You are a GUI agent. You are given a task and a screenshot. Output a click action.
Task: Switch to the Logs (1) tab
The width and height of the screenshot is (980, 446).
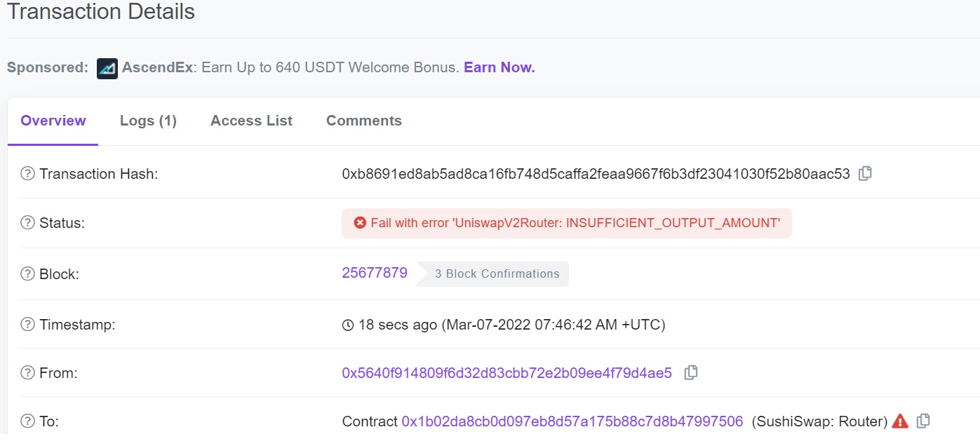click(148, 121)
